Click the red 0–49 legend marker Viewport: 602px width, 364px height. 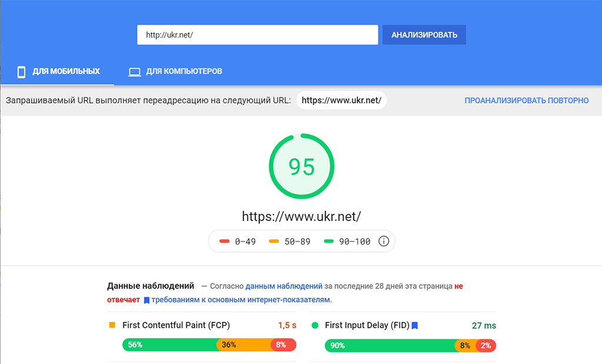click(x=224, y=241)
